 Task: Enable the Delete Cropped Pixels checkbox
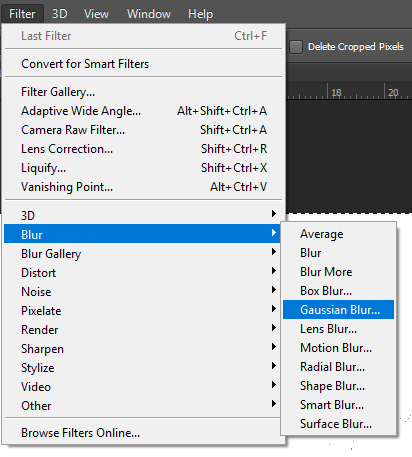coord(296,47)
